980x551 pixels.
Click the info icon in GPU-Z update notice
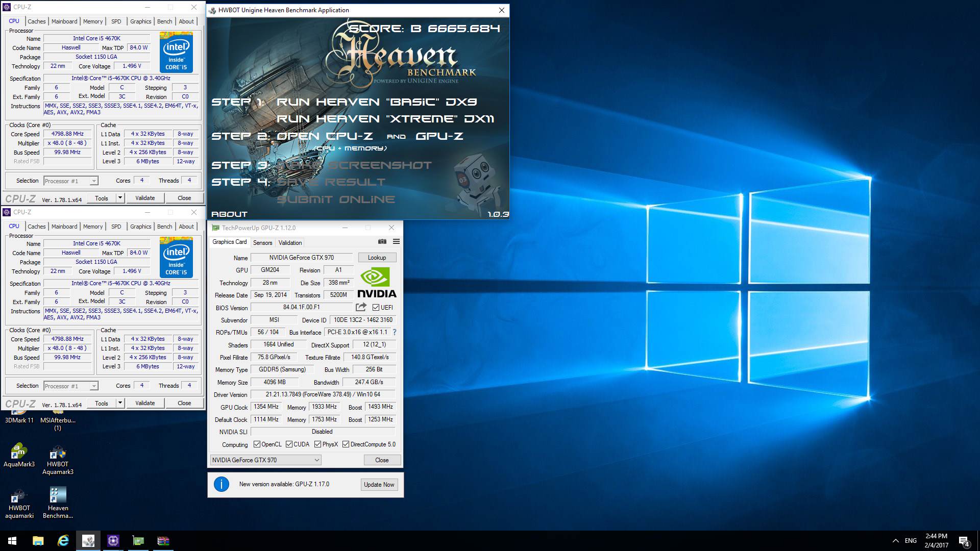coord(221,484)
